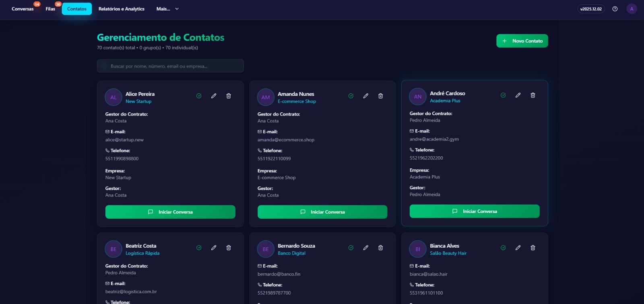Focus the contact search field
The image size is (644, 304).
tap(170, 66)
